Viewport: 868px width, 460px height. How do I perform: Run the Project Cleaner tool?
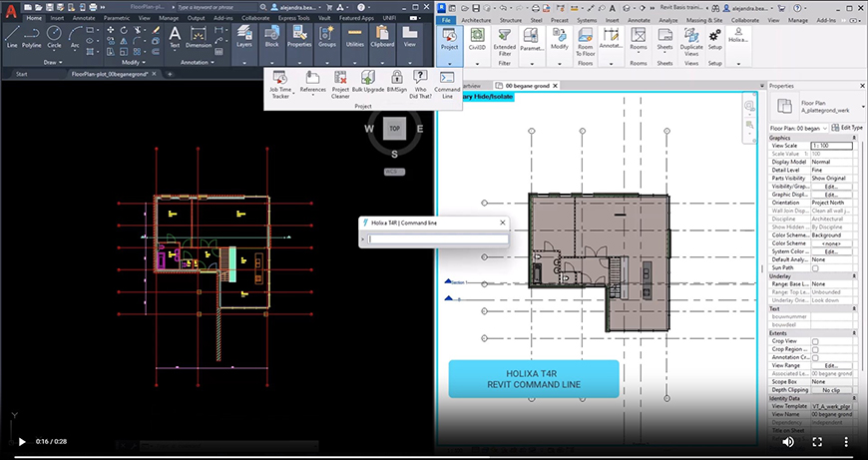coord(340,85)
